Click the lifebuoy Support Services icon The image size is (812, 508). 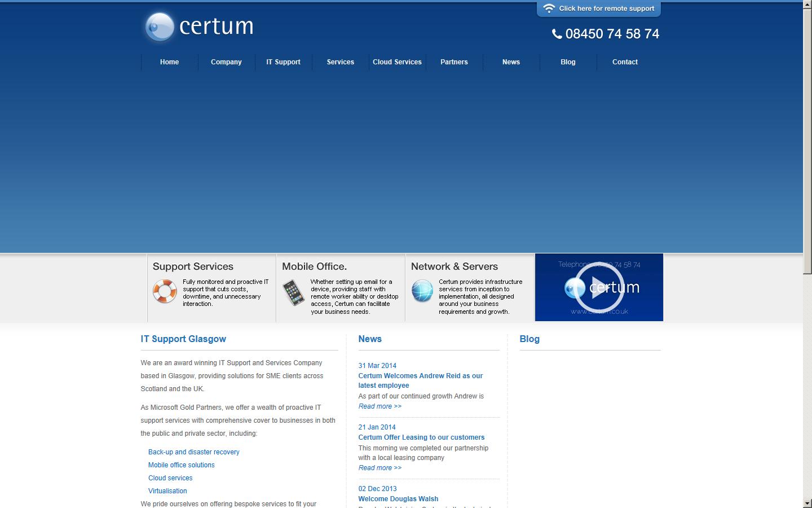point(165,291)
